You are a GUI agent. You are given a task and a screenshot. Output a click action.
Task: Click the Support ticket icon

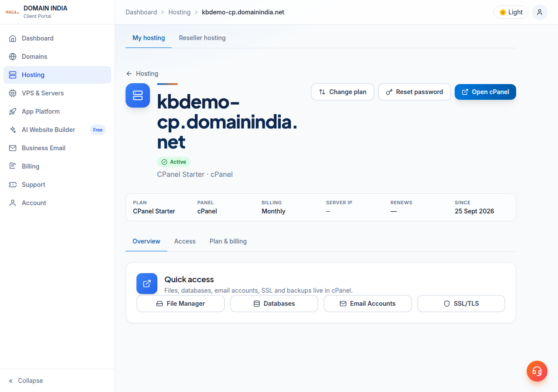13,185
